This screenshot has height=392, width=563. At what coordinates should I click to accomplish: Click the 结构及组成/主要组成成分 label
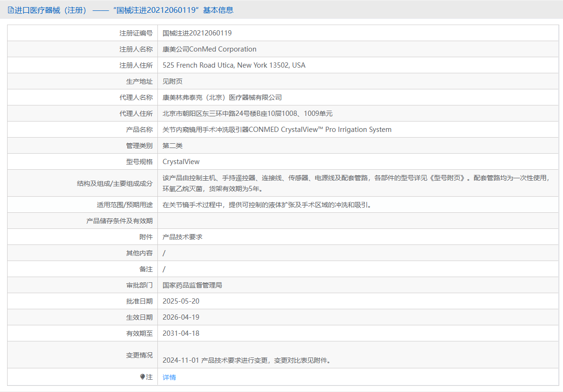[115, 183]
